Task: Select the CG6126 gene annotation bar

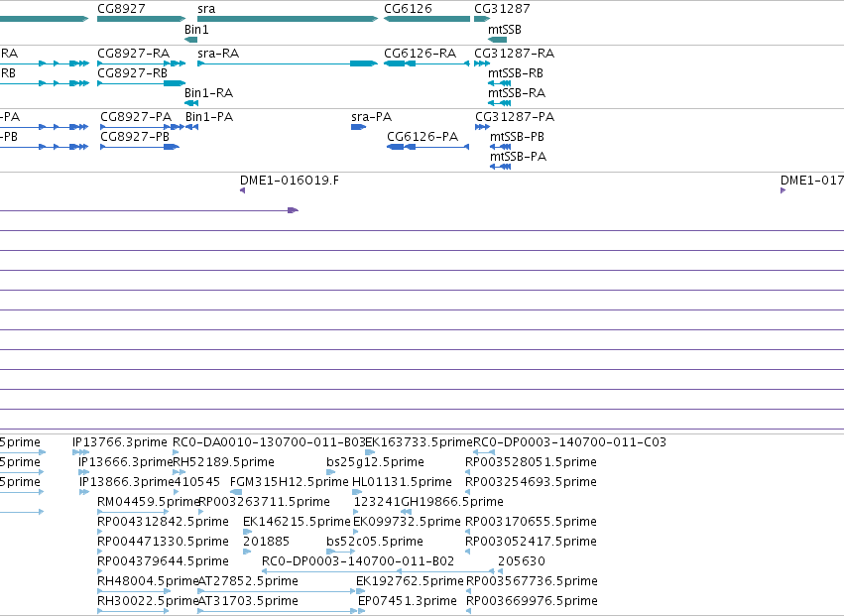Action: pos(426,19)
